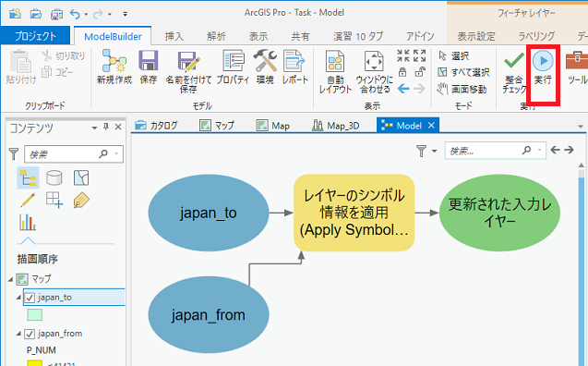List by data source cylinder icon
The height and width of the screenshot is (366, 588).
tap(54, 177)
